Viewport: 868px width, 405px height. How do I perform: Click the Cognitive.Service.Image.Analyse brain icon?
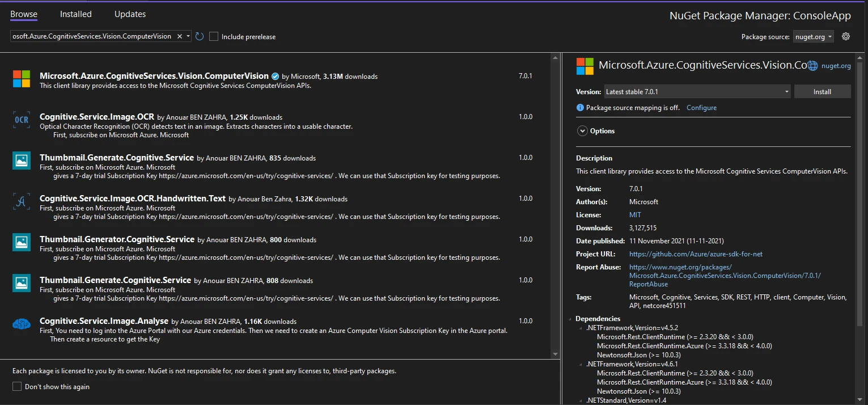[22, 324]
